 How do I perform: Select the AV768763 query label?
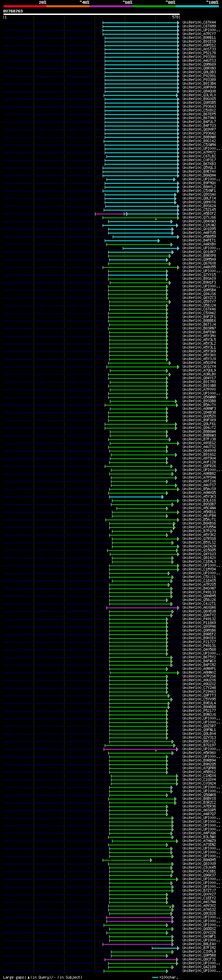click(x=13, y=11)
